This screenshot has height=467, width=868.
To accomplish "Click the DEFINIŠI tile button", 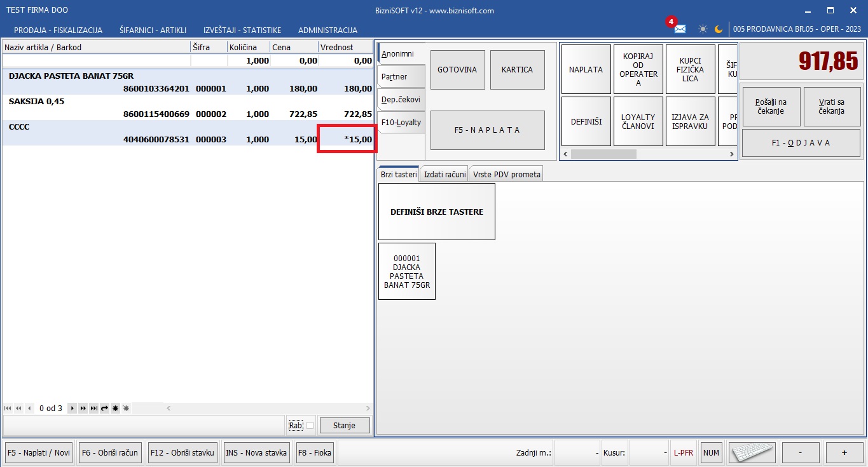I will click(586, 121).
